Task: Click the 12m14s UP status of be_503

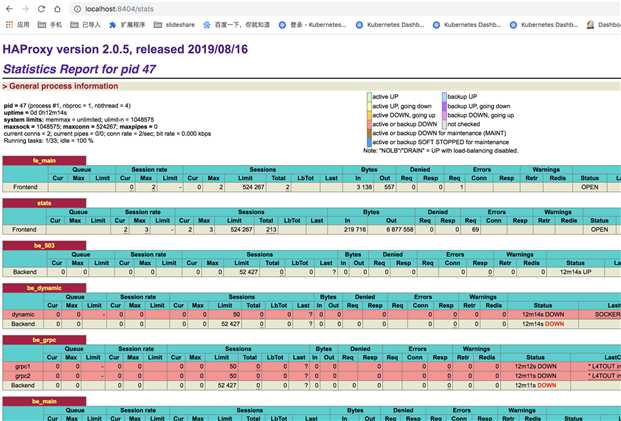Action: (575, 272)
